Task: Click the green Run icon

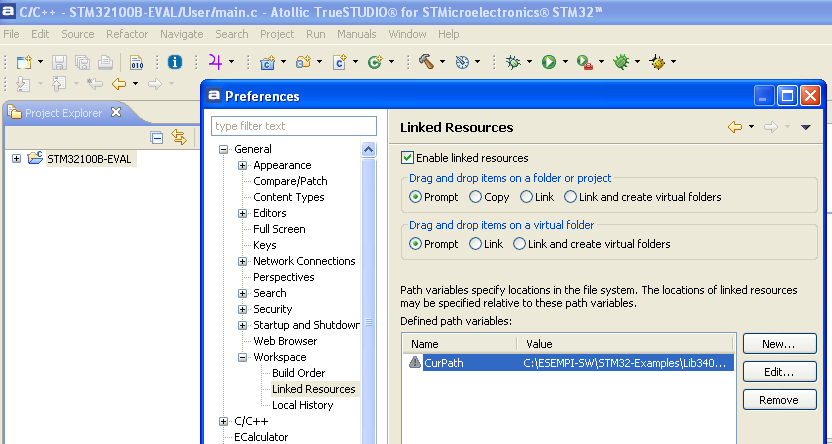Action: (x=549, y=62)
